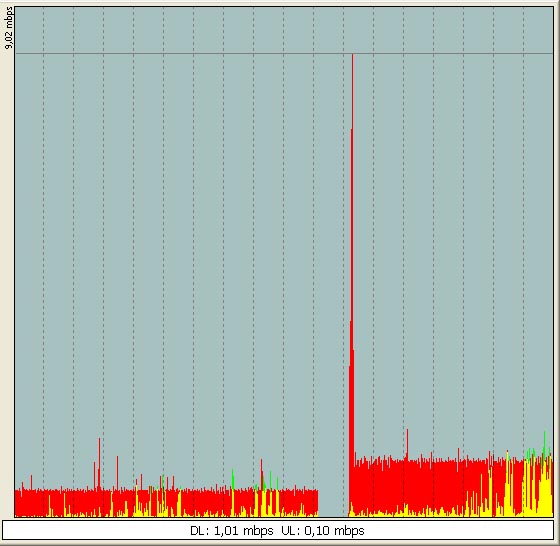Select the tip of the tallest red spike
Viewport: 560px width, 546px height.
click(x=352, y=55)
